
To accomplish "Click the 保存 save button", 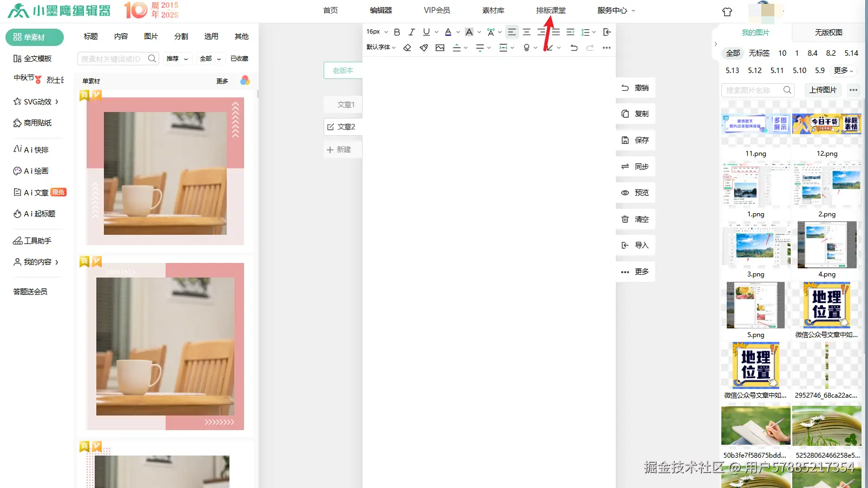I will pyautogui.click(x=635, y=140).
